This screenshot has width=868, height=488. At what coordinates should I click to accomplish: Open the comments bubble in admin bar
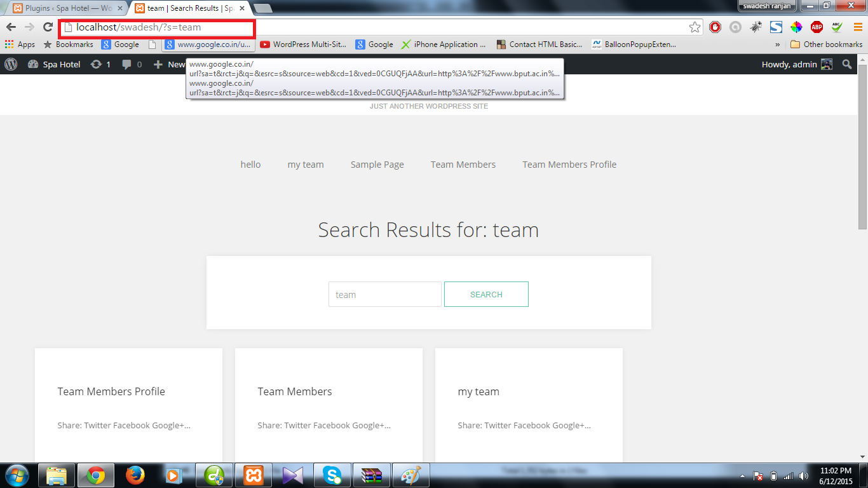[132, 64]
